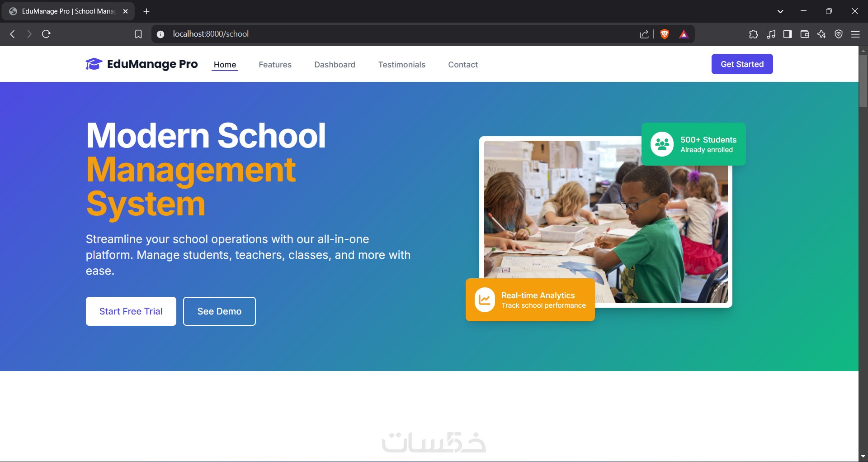
Task: Toggle the browser sidebar panel icon
Action: [x=788, y=34]
